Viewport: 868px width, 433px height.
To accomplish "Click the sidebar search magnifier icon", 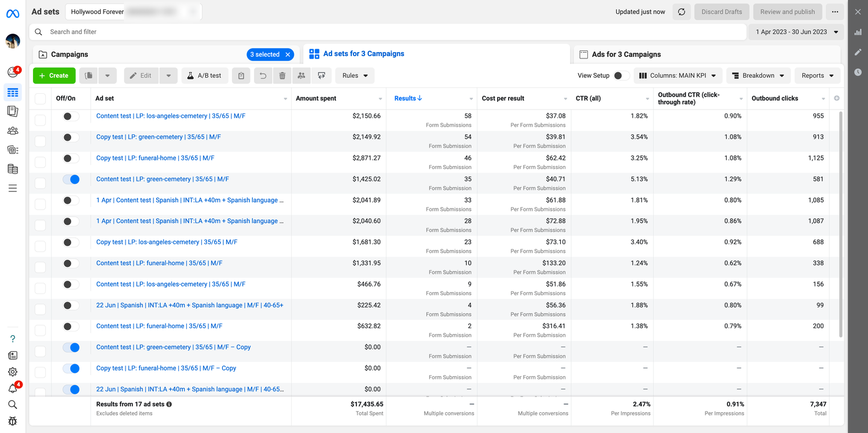I will 13,405.
